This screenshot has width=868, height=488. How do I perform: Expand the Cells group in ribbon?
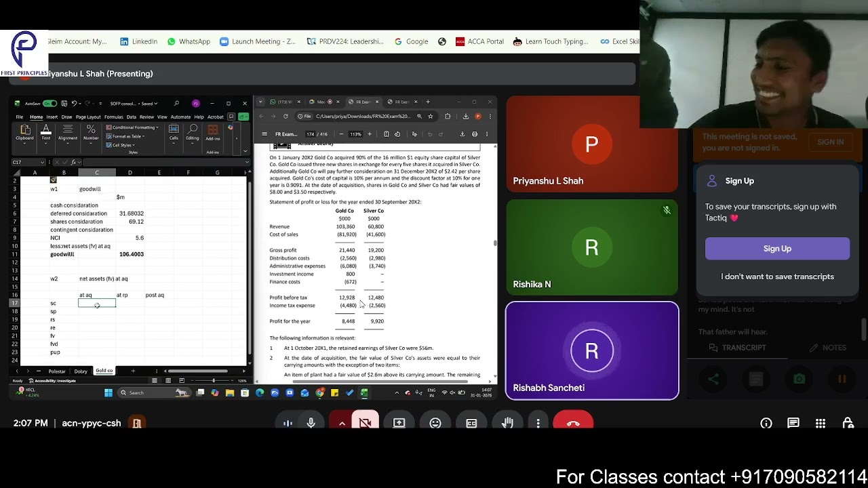[174, 132]
